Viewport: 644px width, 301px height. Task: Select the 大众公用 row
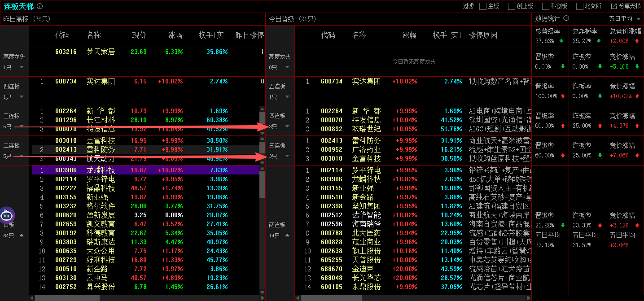(x=145, y=251)
